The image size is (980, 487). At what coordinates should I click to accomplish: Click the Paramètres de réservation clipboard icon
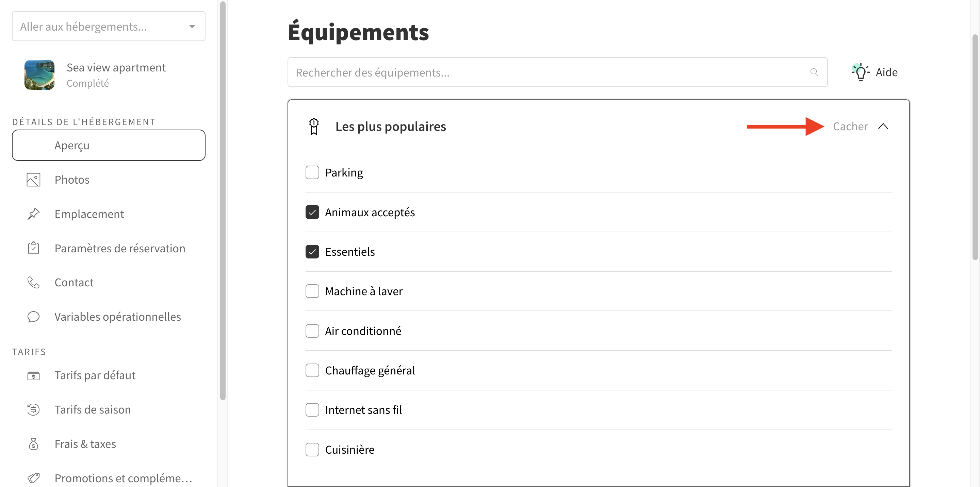tap(33, 248)
